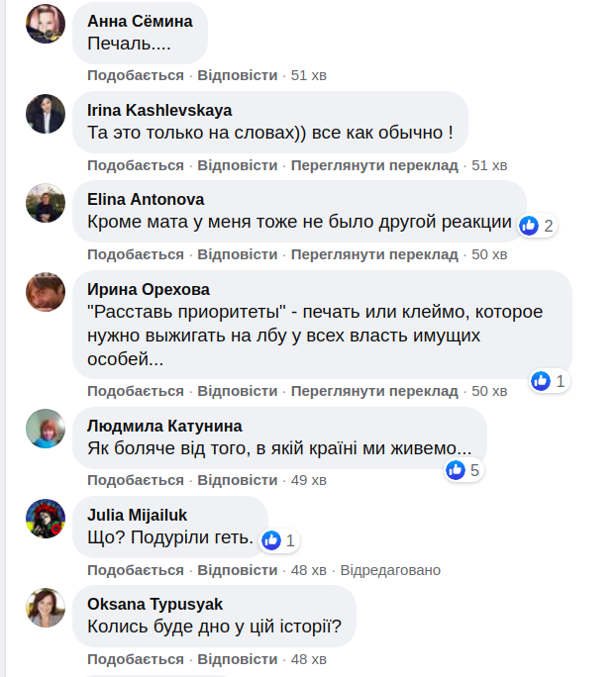Screen dimensions: 616x677
Task: Open Irina Kashlevskaya's profile picture
Action: (46, 114)
